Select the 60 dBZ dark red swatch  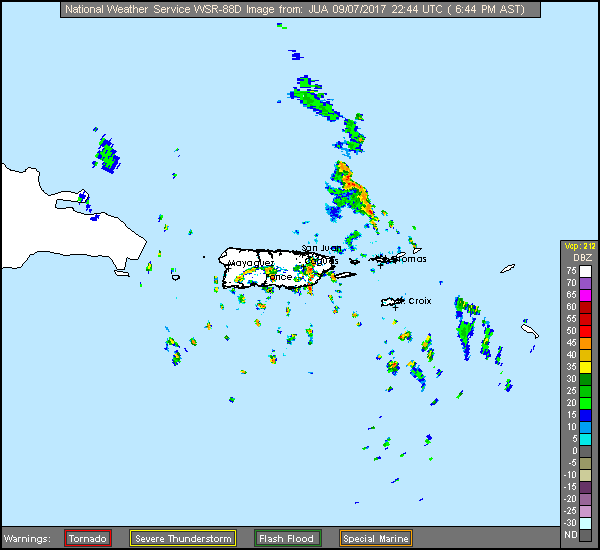(x=585, y=307)
